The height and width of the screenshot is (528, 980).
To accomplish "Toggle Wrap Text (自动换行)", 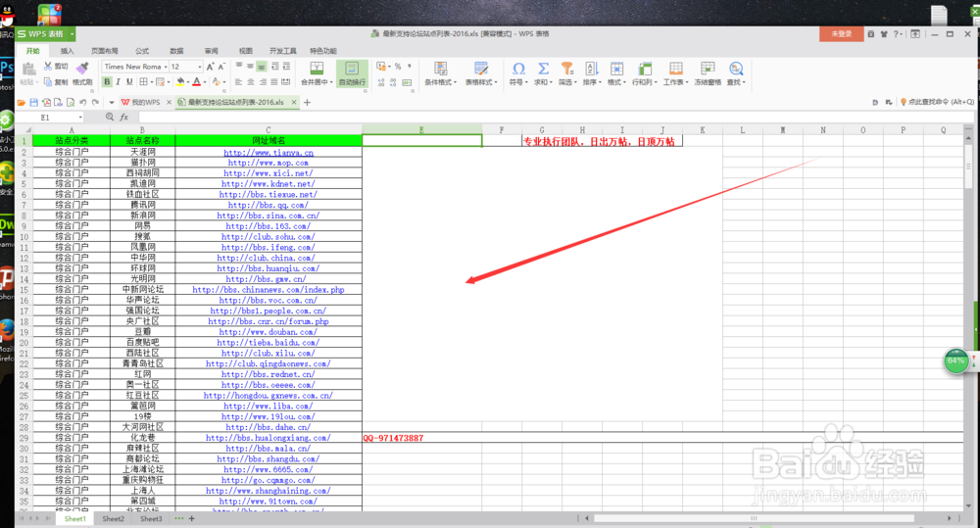I will 352,73.
